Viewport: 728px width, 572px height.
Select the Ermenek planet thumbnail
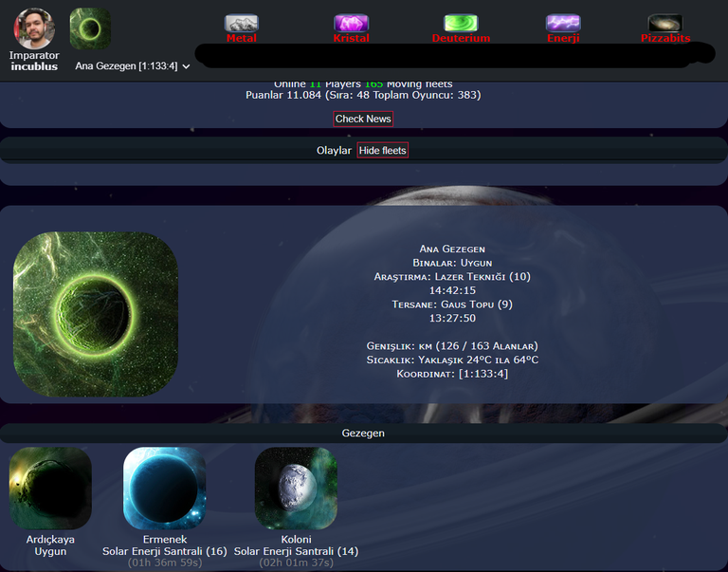click(x=164, y=489)
